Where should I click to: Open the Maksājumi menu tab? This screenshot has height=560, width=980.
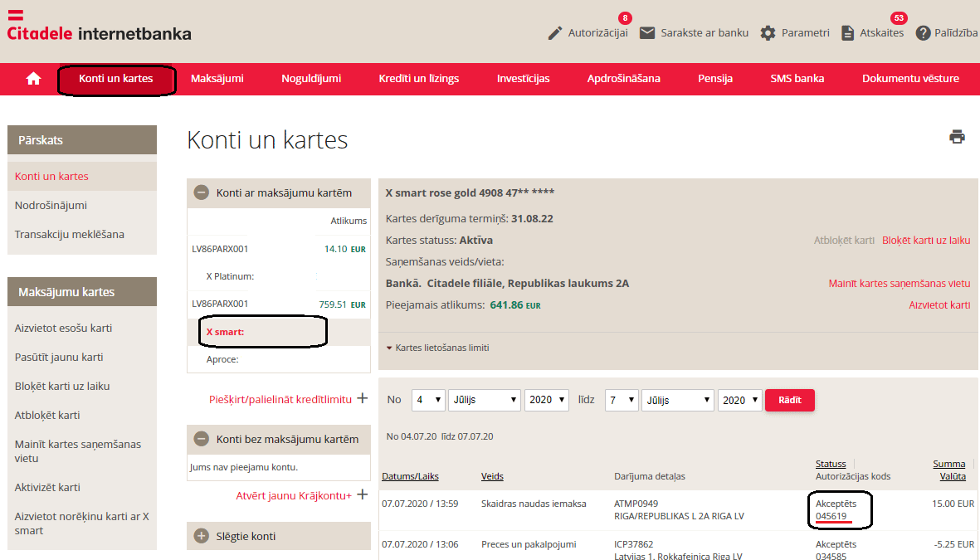(217, 79)
